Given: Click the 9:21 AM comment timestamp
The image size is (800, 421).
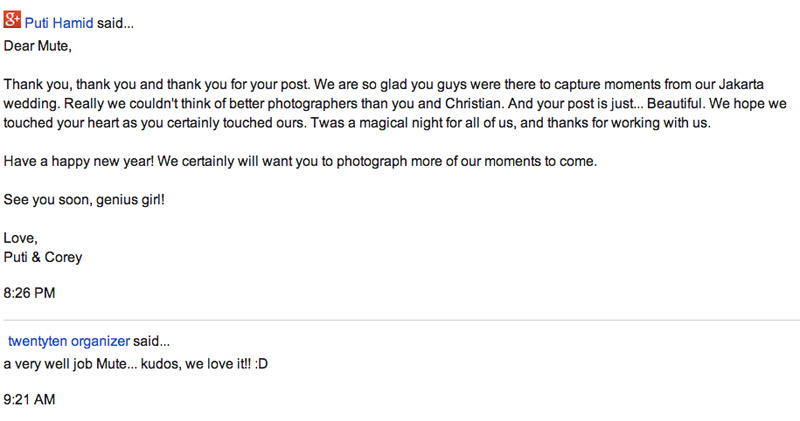Looking at the screenshot, I should 29,400.
